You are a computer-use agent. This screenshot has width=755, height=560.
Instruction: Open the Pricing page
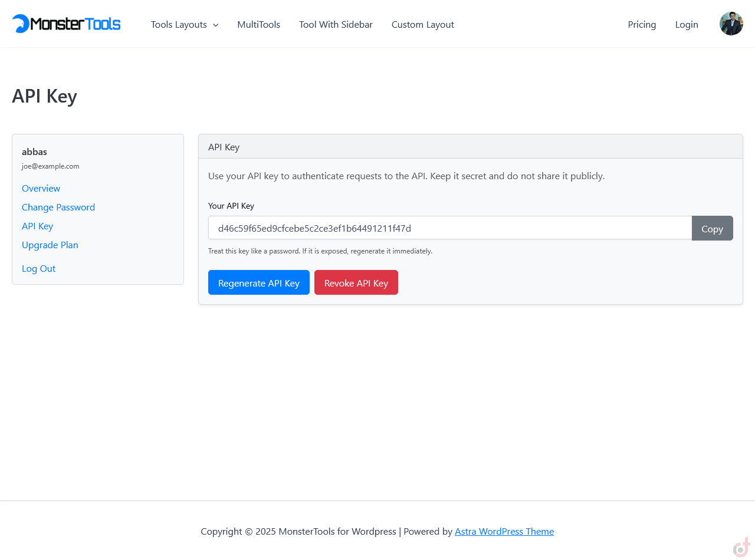point(642,25)
